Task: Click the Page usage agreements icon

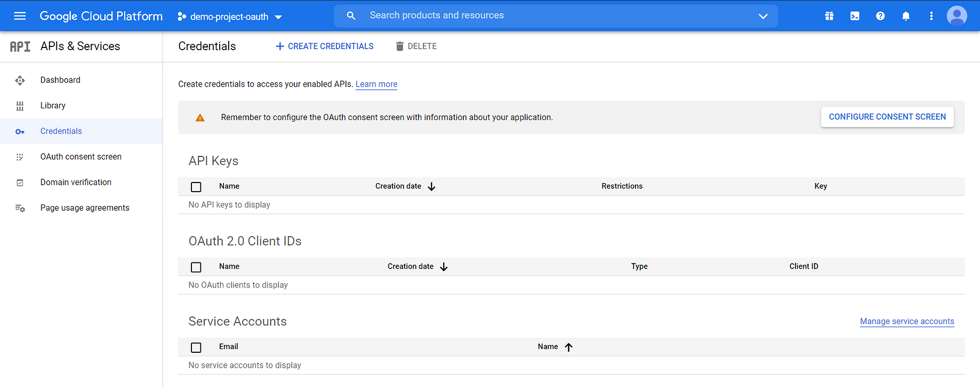Action: [20, 208]
